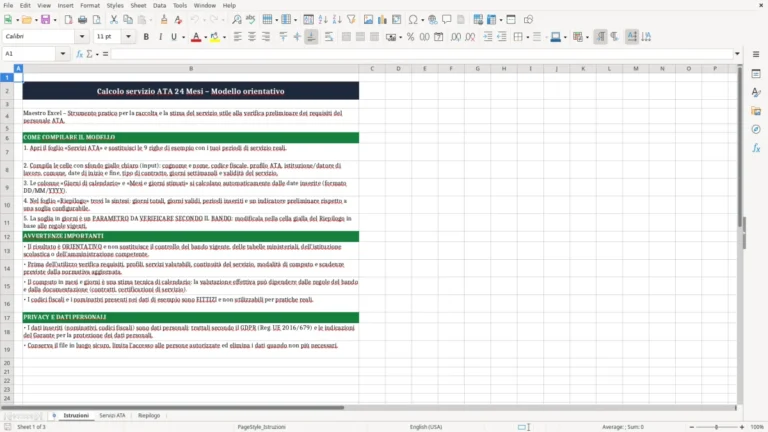Format as percent
Viewport: 768px width, 432px height.
click(x=410, y=37)
